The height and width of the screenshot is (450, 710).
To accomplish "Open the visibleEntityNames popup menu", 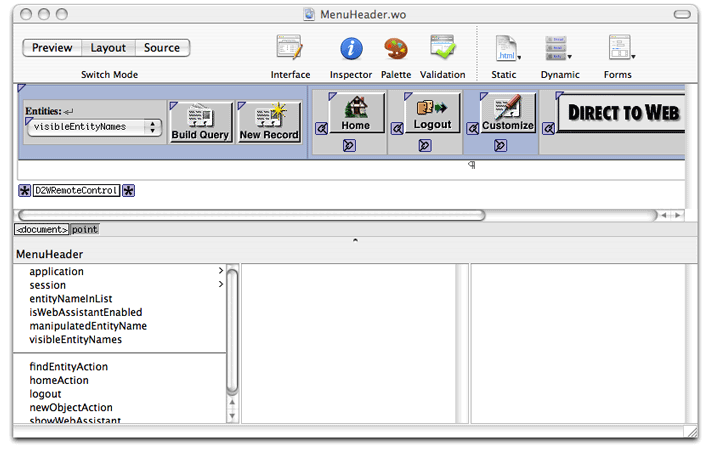I will click(94, 127).
